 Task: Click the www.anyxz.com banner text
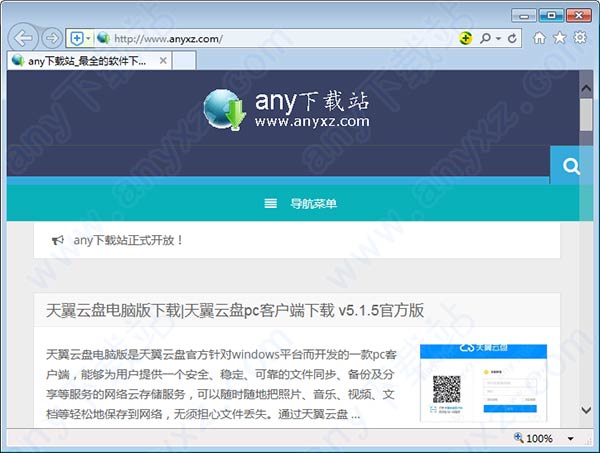coord(312,121)
